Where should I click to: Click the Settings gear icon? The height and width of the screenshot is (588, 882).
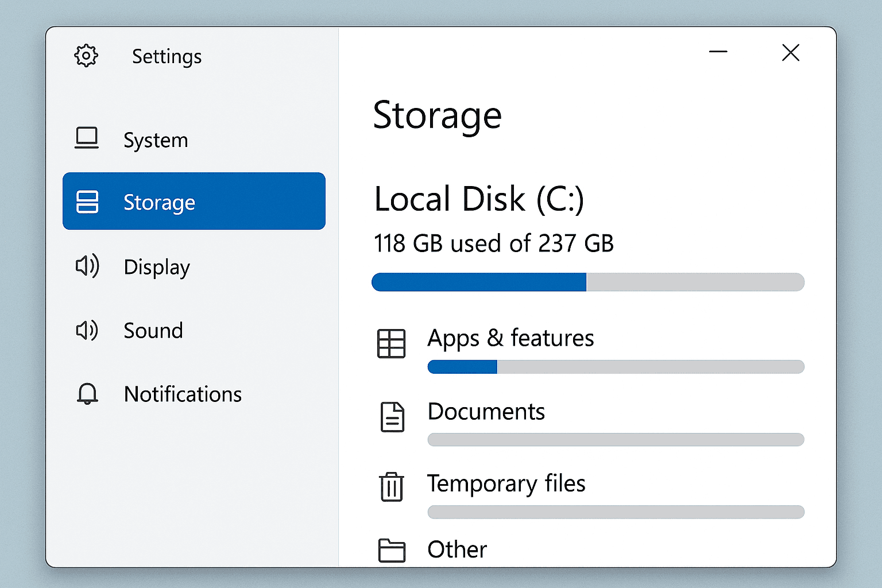coord(86,56)
